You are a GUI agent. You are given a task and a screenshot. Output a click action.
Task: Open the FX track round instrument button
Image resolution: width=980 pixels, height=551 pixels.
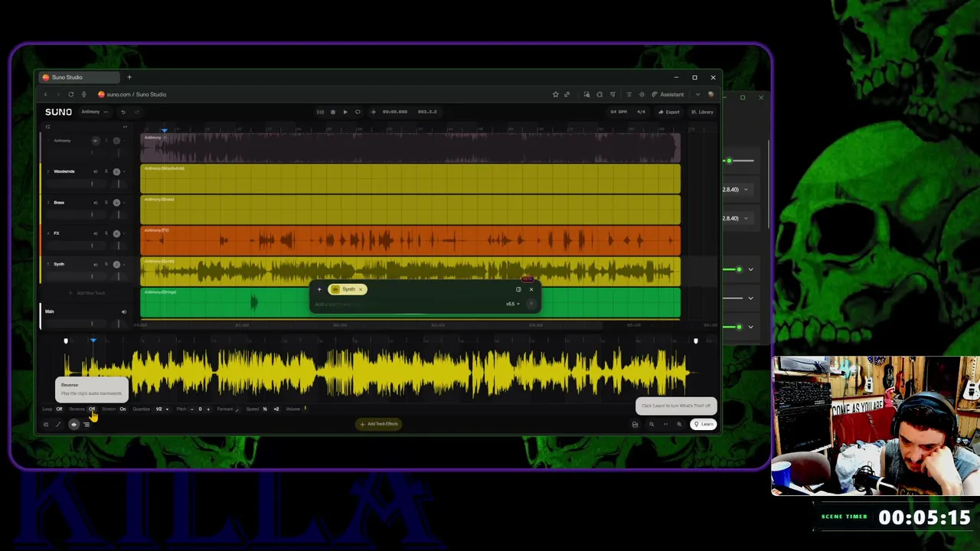point(116,233)
